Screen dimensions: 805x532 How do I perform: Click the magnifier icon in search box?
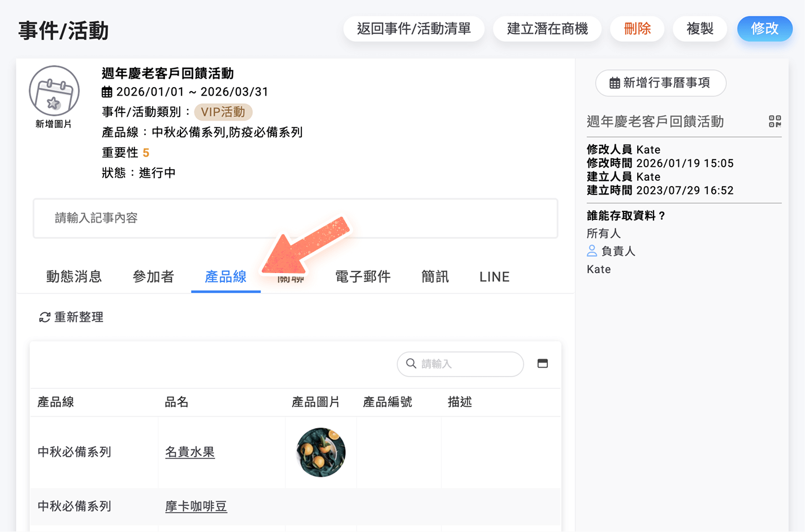point(412,364)
